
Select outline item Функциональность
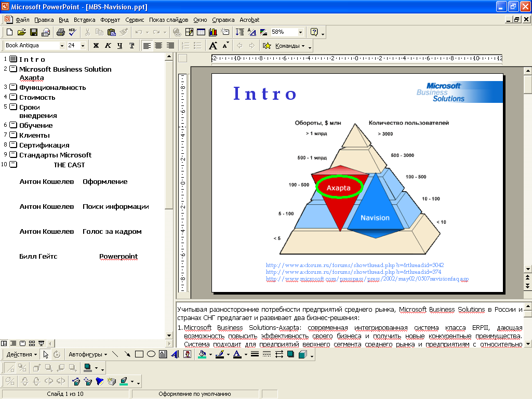tap(52, 87)
